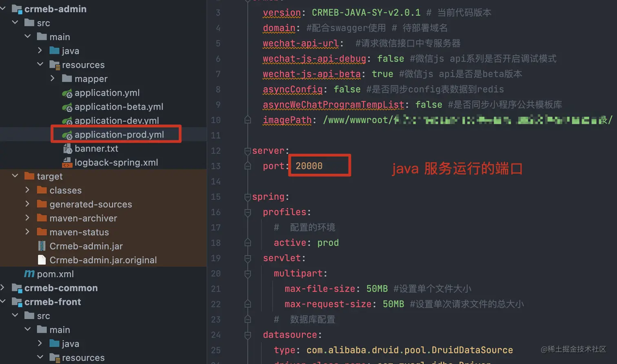
Task: Click the maven-archiver folder icon
Action: click(42, 218)
